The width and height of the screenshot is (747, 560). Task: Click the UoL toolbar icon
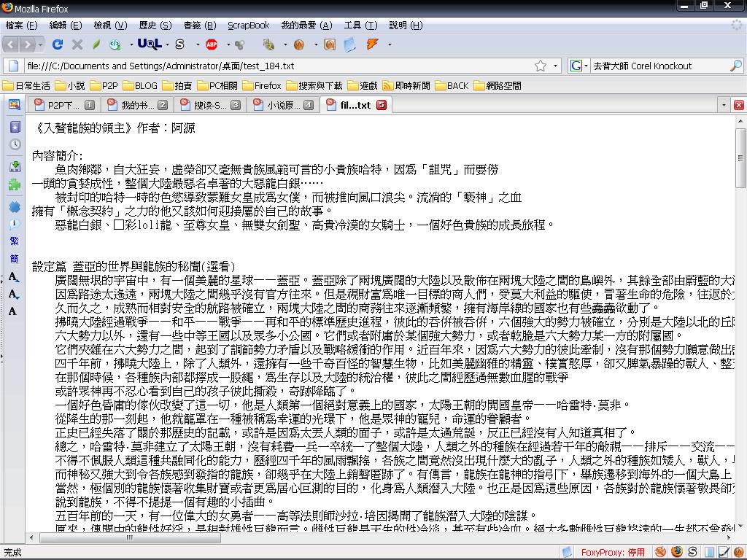pyautogui.click(x=149, y=44)
